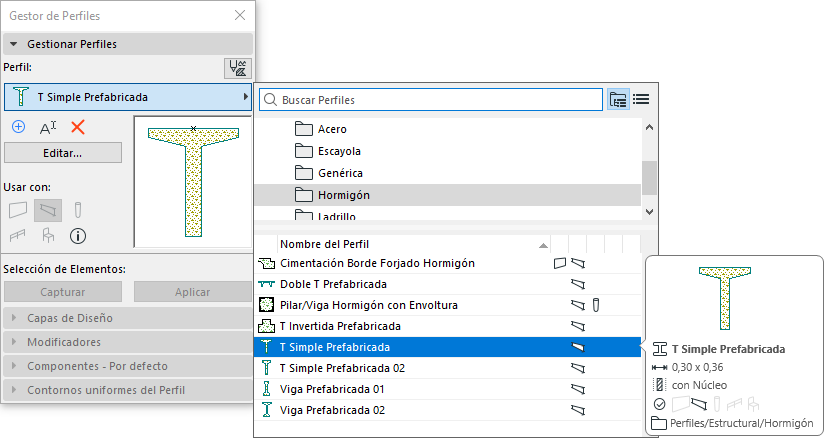Select the highlighted T Simple Prefabricada row

(447, 347)
